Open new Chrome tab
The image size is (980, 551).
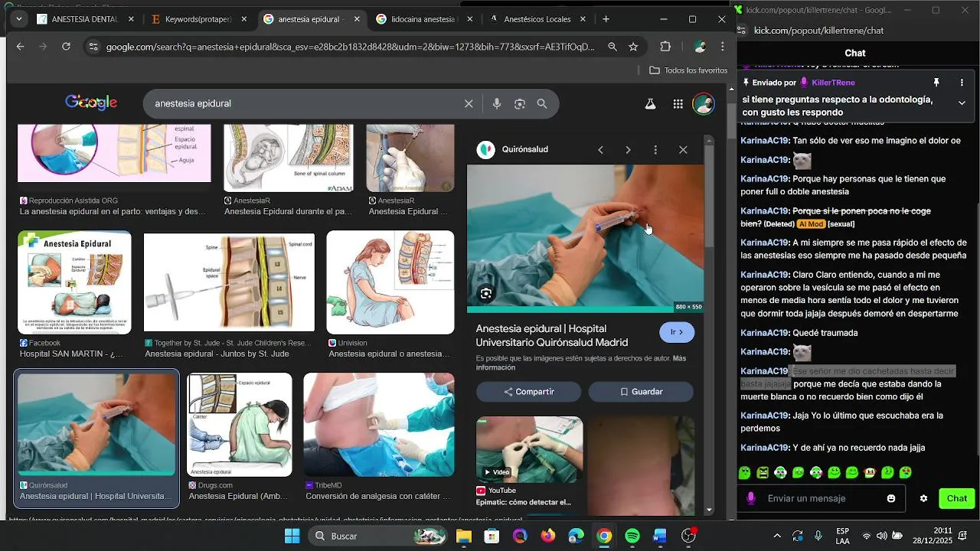(606, 19)
